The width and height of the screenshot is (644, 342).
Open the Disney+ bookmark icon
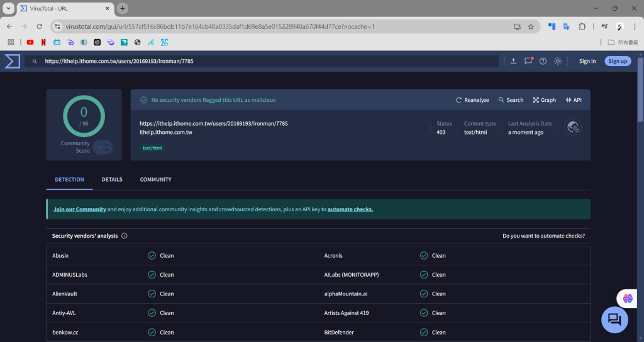click(x=70, y=42)
